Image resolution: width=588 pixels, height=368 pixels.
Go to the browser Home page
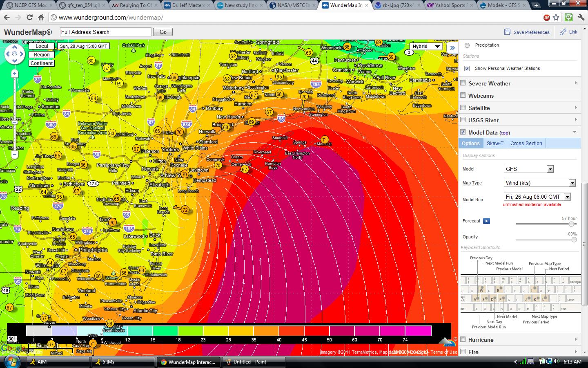tap(41, 18)
